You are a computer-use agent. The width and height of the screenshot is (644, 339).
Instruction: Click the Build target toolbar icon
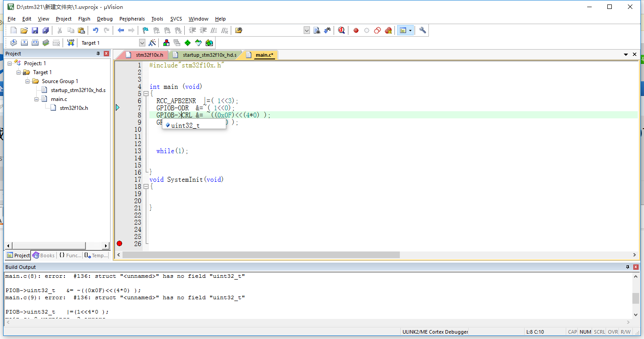tap(24, 43)
